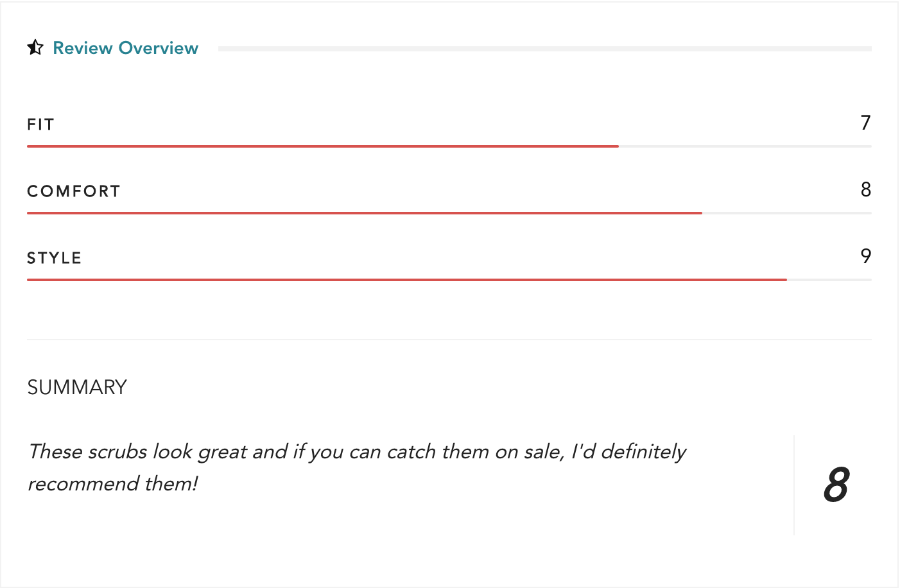The width and height of the screenshot is (900, 588).
Task: Click the red FIT rating bar
Action: [323, 146]
